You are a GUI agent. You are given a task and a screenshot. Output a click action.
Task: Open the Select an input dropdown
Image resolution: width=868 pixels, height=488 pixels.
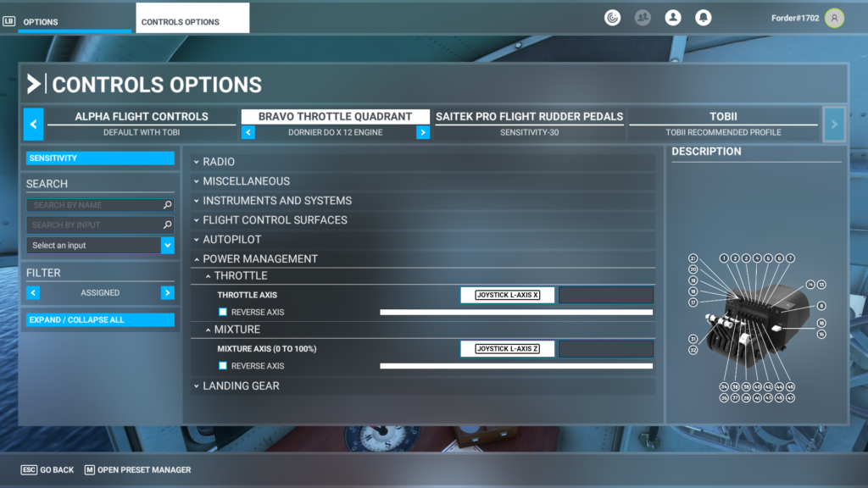(x=100, y=245)
